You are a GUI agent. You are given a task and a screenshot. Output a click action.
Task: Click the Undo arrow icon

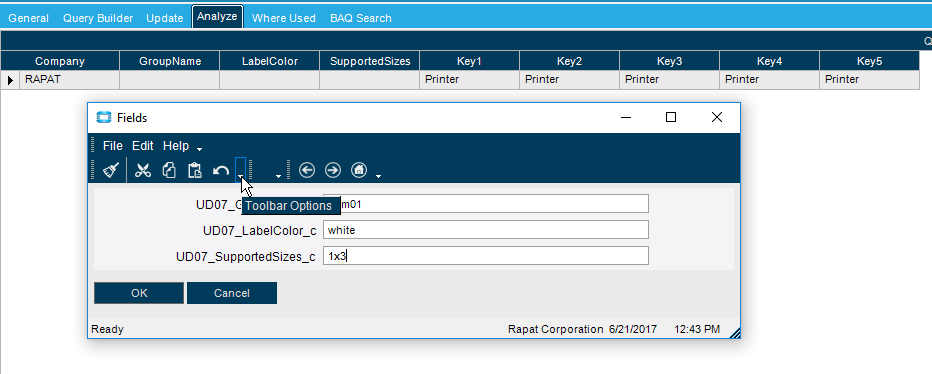coord(221,171)
